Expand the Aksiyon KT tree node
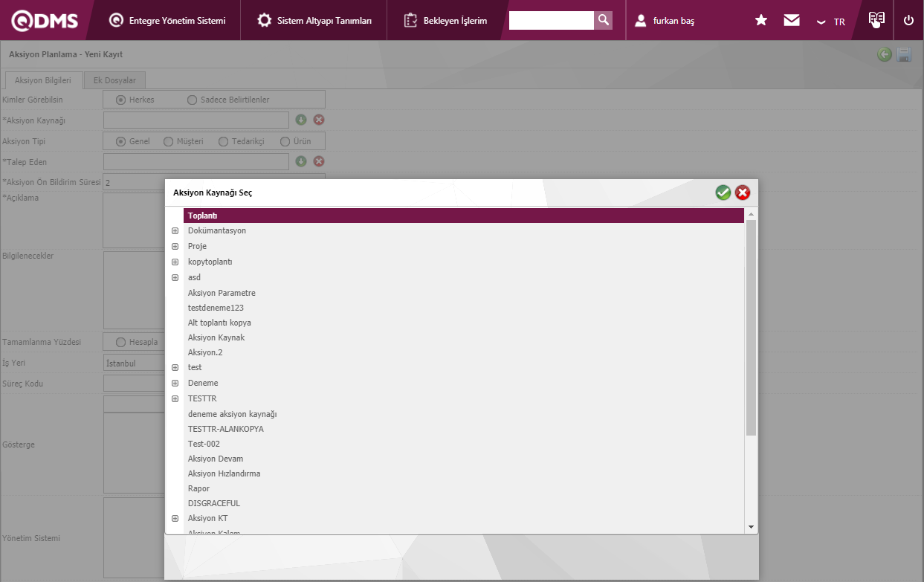The image size is (924, 582). [x=175, y=518]
